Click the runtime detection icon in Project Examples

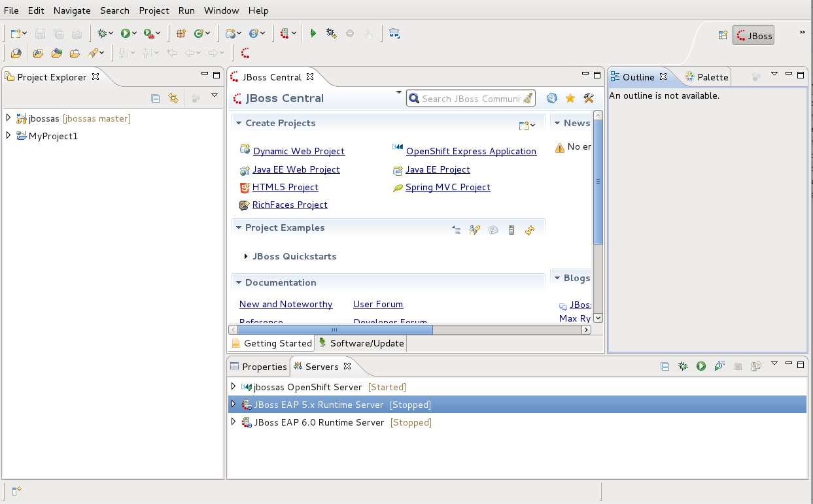511,229
